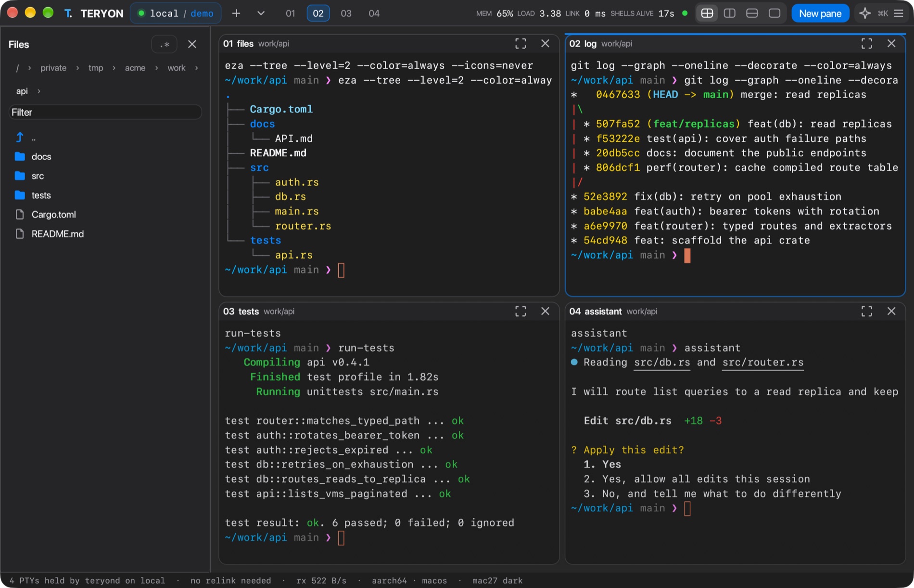
Task: Toggle regex filter in Files panel
Action: 165,44
